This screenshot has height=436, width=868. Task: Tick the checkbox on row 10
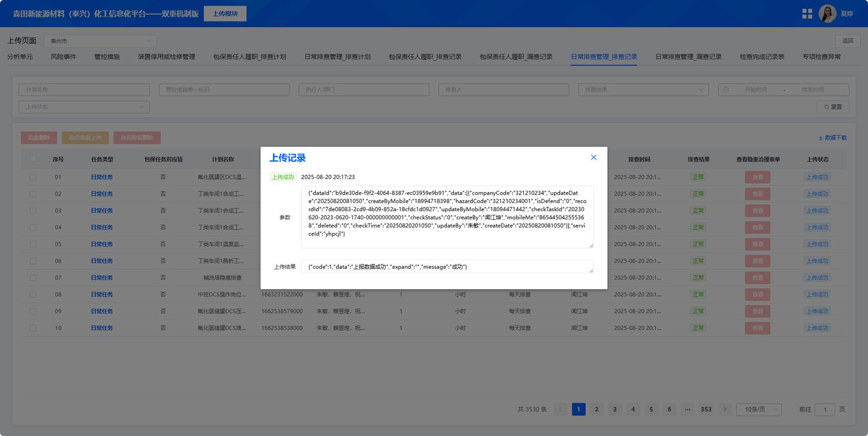click(33, 328)
